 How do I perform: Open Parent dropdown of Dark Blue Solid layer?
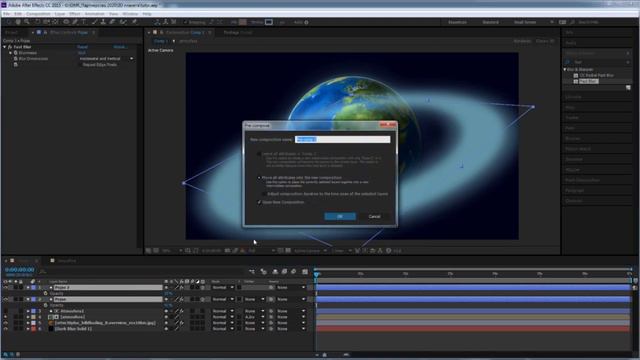[291, 329]
